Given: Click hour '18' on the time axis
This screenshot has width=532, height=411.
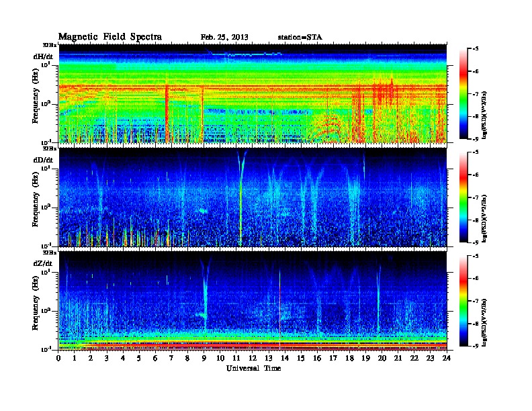Looking at the screenshot, I should [x=349, y=358].
